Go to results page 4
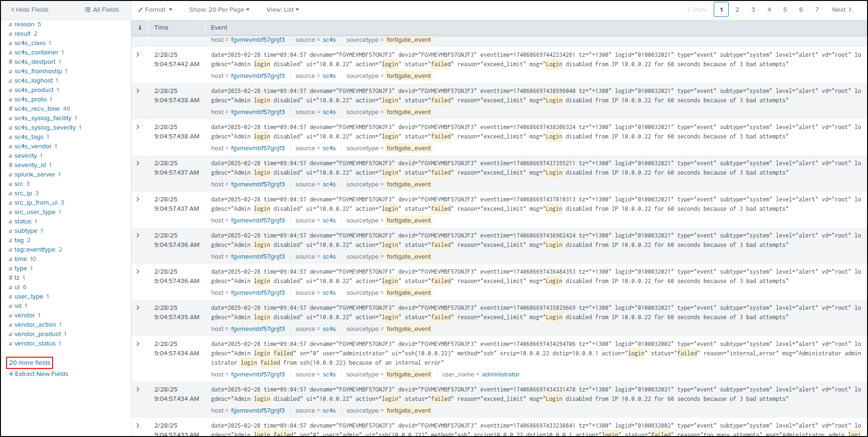The width and height of the screenshot is (868, 437). pyautogui.click(x=769, y=9)
